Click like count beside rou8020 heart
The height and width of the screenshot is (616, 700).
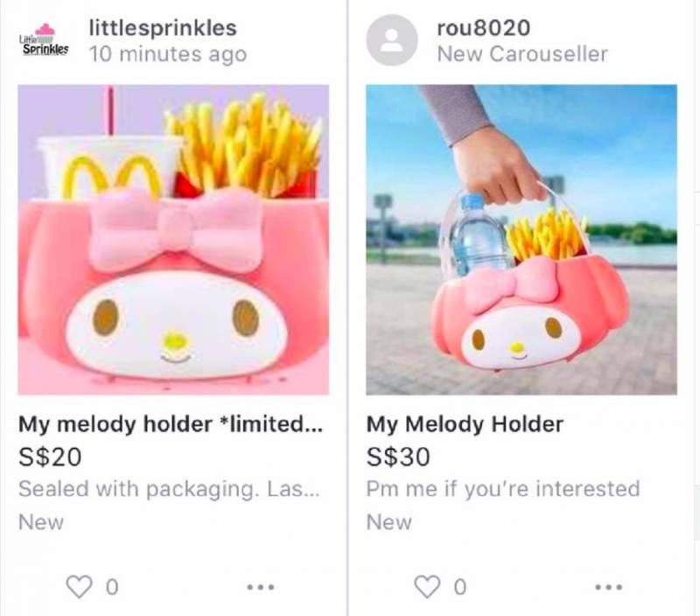point(460,587)
